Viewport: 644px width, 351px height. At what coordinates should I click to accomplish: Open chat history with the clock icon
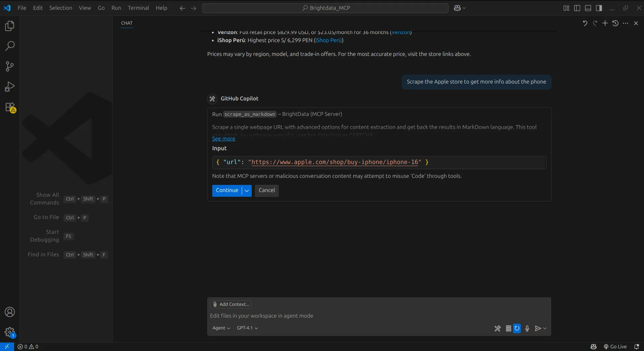pyautogui.click(x=615, y=23)
